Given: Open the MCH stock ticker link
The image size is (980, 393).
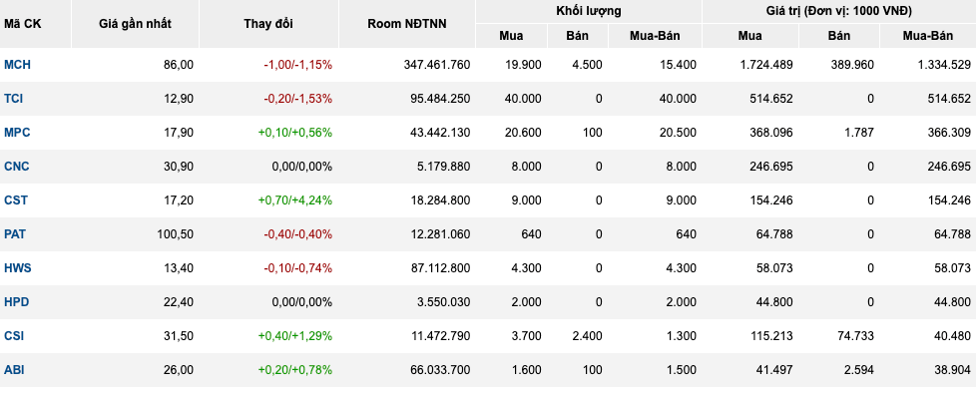Looking at the screenshot, I should 17,65.
